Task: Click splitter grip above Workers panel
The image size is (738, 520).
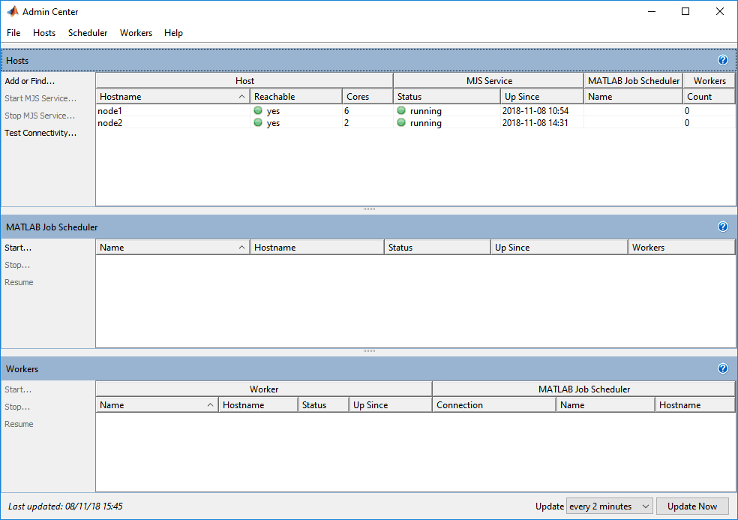Action: point(369,351)
